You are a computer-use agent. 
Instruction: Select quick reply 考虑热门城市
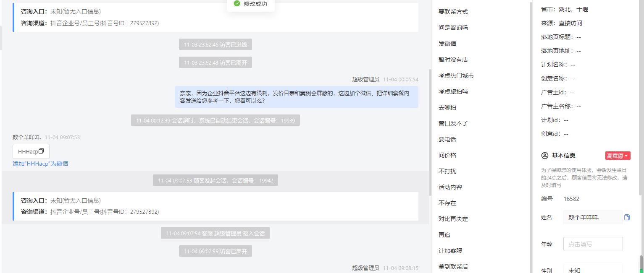click(x=456, y=75)
